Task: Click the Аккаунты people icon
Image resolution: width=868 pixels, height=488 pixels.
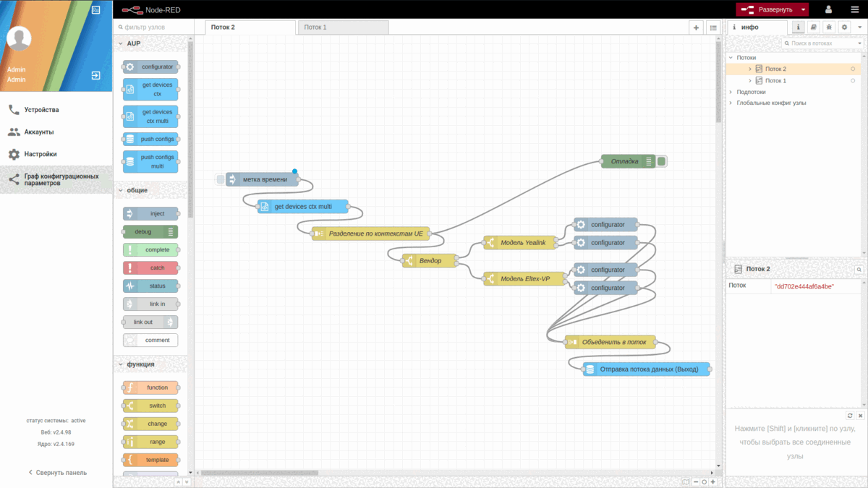Action: [14, 132]
